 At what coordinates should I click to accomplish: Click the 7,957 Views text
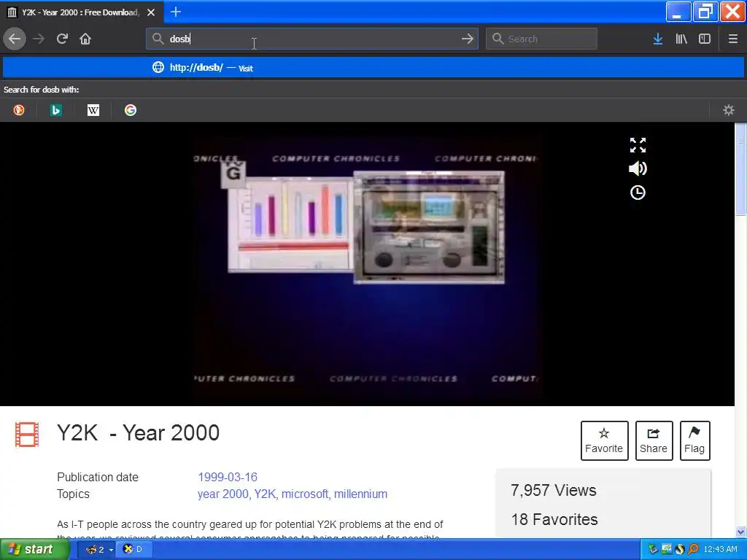pos(554,491)
